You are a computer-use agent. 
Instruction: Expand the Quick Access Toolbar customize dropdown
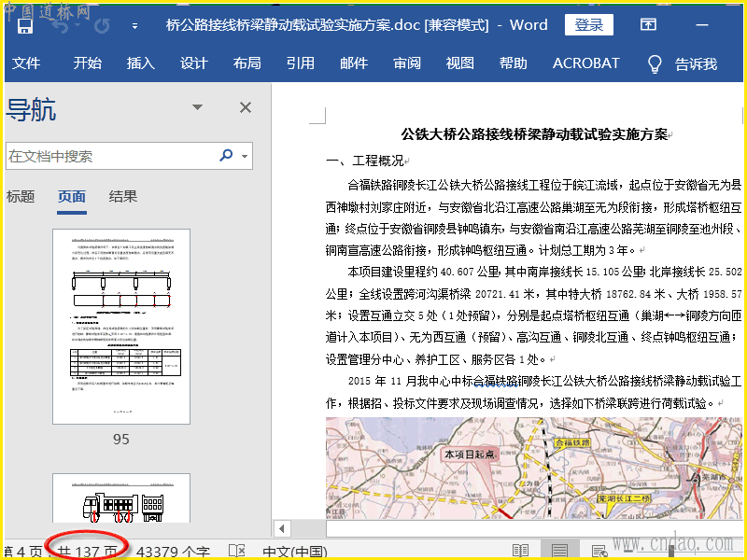(134, 26)
